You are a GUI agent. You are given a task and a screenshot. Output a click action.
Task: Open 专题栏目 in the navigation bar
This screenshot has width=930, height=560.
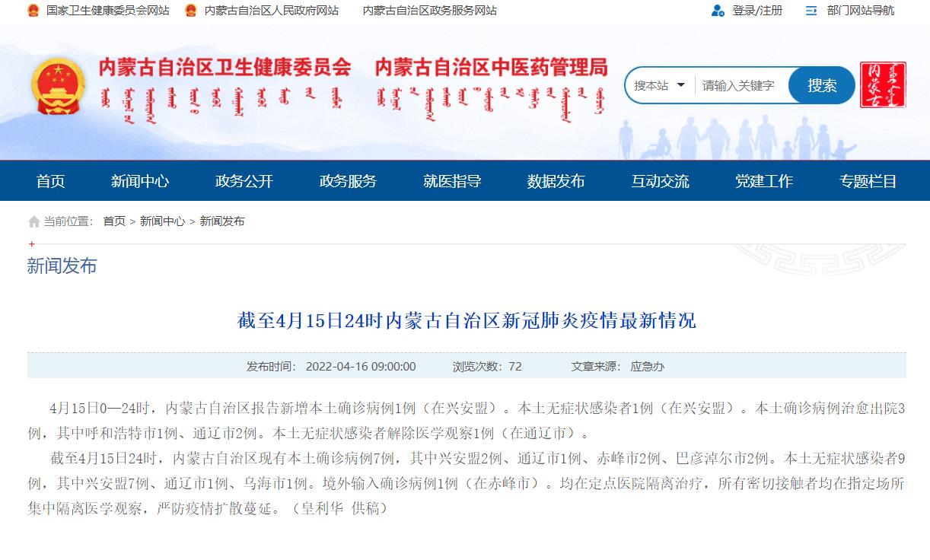868,181
